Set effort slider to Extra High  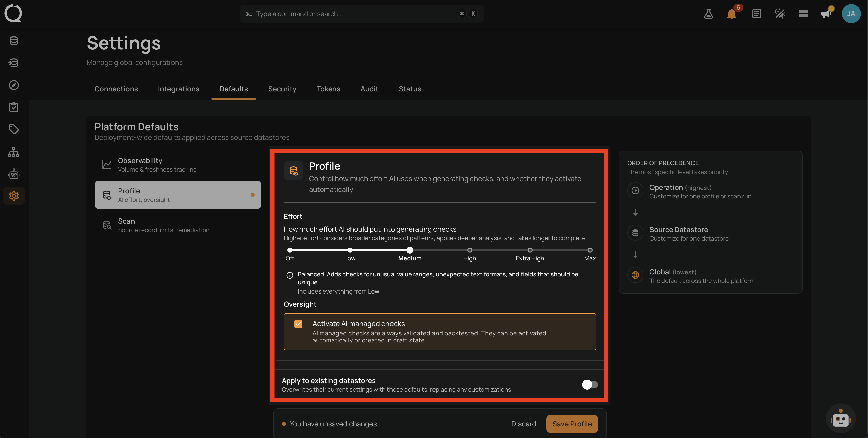(x=530, y=250)
